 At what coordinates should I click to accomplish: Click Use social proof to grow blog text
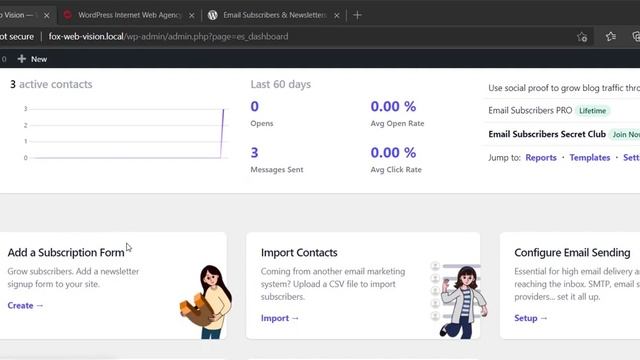pyautogui.click(x=564, y=88)
